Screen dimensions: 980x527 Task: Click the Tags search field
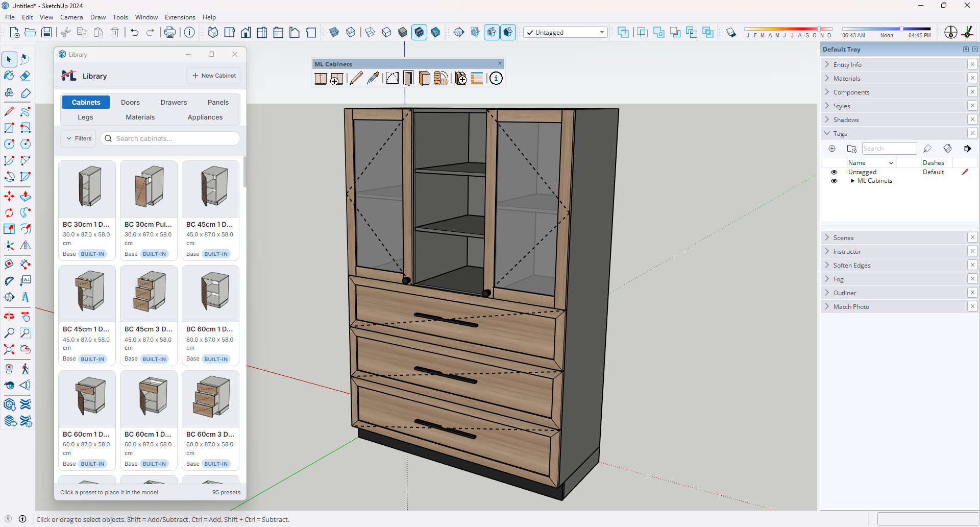coord(890,149)
